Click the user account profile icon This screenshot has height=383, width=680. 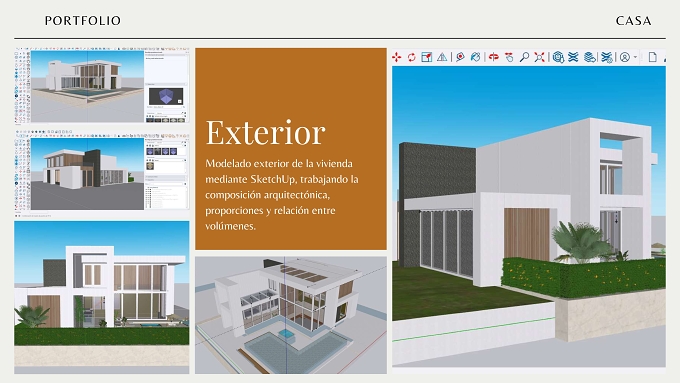[x=624, y=57]
